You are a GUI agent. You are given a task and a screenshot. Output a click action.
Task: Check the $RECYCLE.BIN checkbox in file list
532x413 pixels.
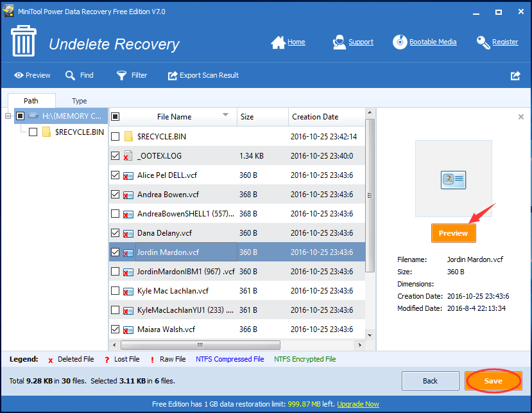(116, 136)
